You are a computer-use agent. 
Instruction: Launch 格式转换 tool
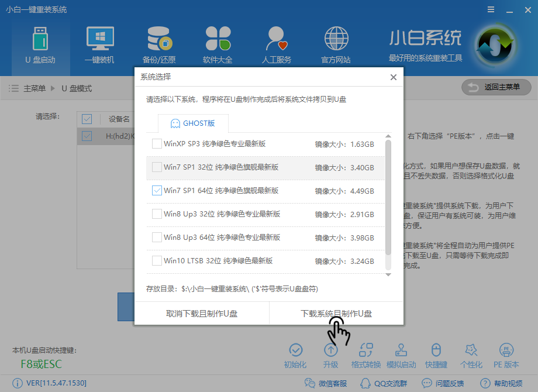[366, 354]
